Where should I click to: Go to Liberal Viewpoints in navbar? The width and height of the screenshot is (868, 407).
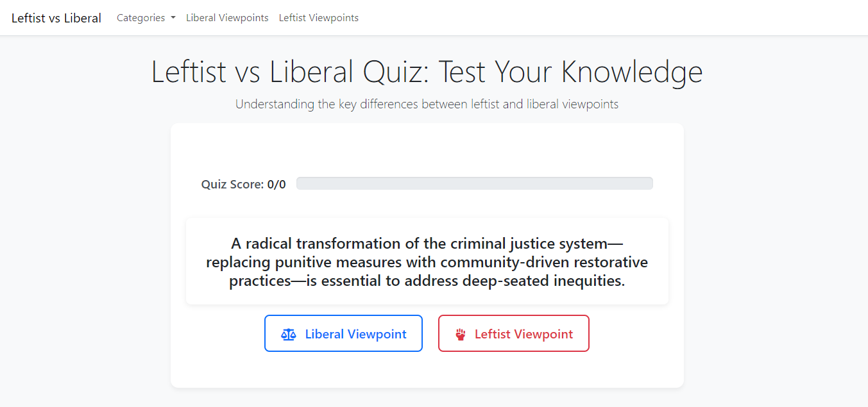coord(227,18)
